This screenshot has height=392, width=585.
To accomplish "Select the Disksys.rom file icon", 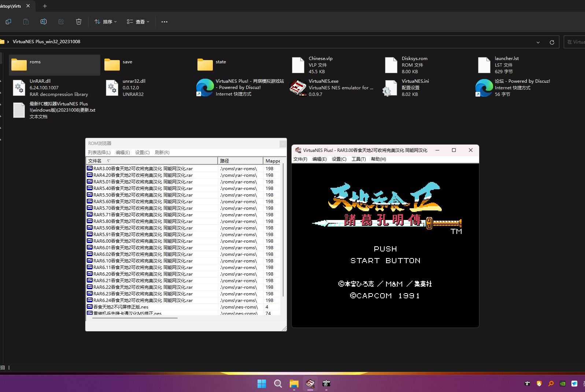I will coord(391,65).
